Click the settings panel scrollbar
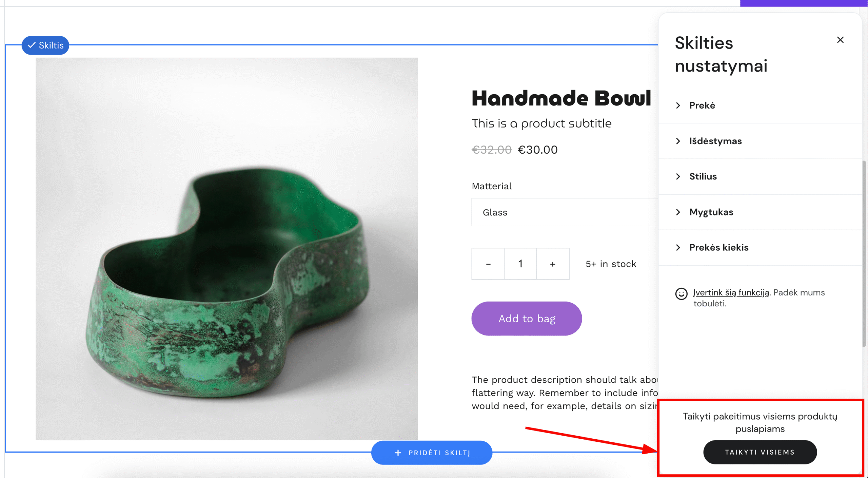 pos(864,254)
